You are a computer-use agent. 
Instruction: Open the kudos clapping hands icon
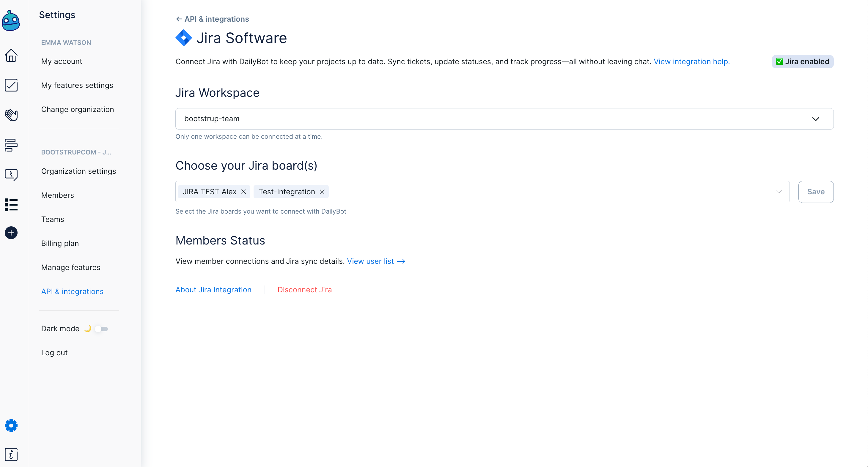pos(11,115)
